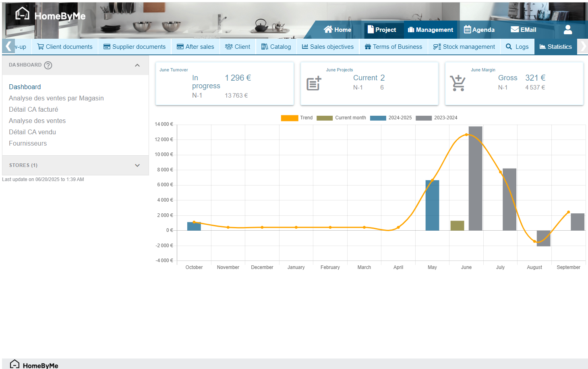Open the Fournisseurs report link
Screen dimensions: 588x369
(x=28, y=143)
